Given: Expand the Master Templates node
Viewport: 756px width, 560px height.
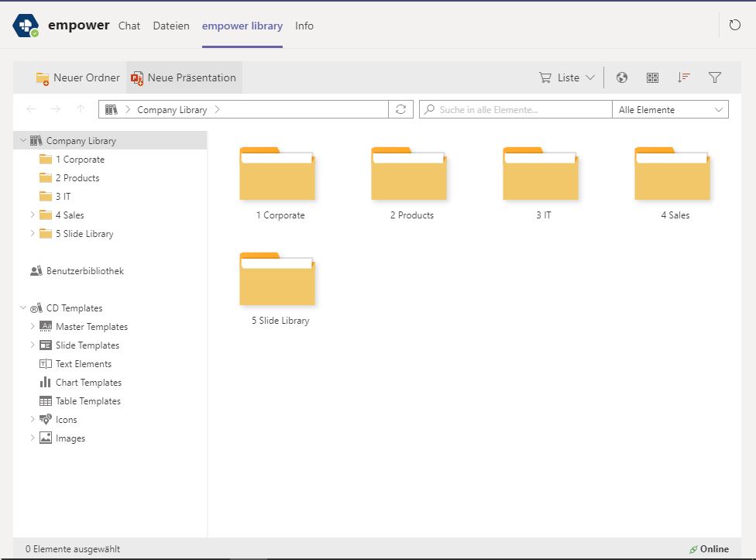Looking at the screenshot, I should pos(33,327).
